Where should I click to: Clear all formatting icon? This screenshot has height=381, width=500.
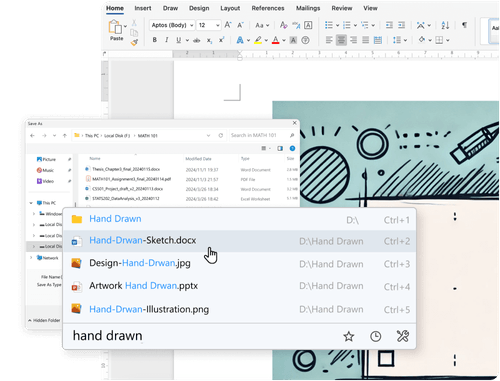click(283, 25)
